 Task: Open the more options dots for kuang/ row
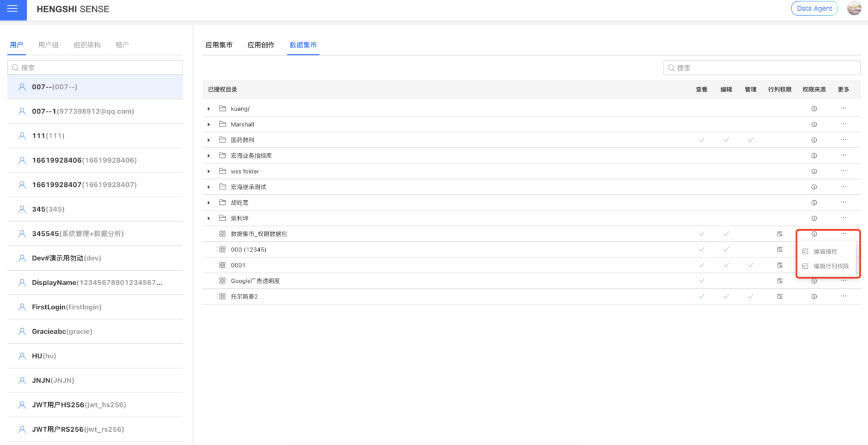pyautogui.click(x=843, y=109)
